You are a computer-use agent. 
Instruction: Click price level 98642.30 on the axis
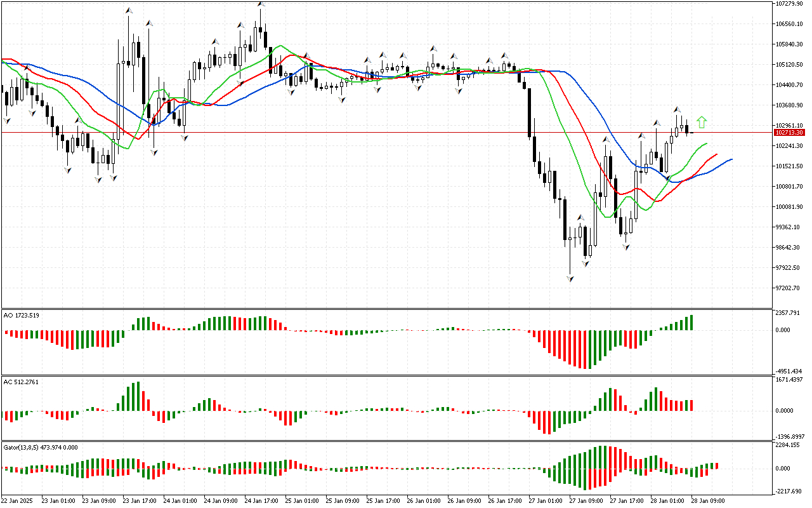(789, 248)
